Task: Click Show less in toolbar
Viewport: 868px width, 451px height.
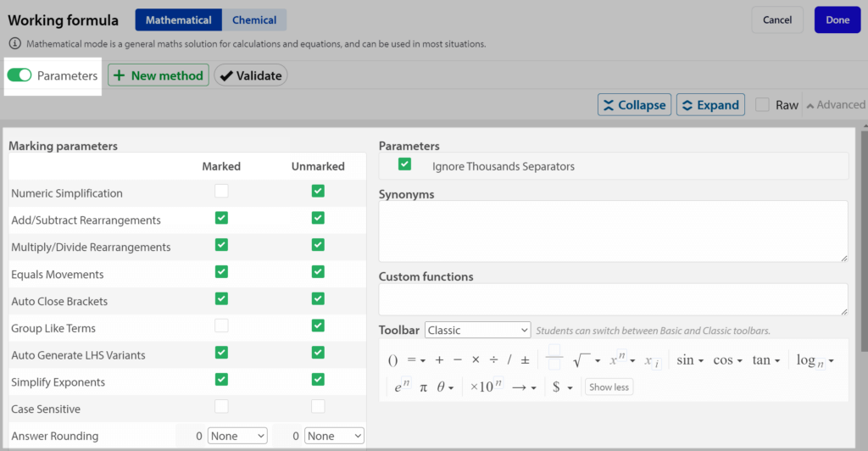Action: pos(609,387)
